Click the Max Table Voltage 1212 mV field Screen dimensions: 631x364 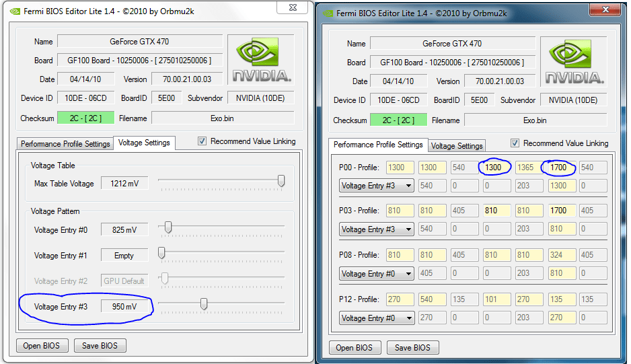coord(124,184)
